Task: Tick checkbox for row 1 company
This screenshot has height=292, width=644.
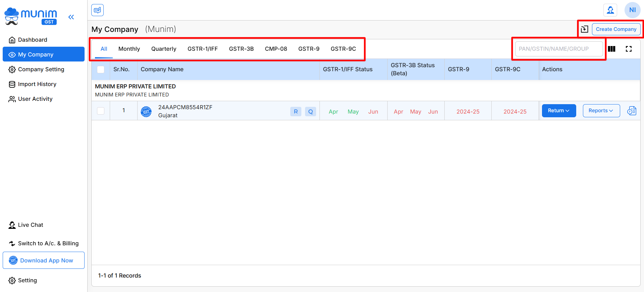Action: 101,111
